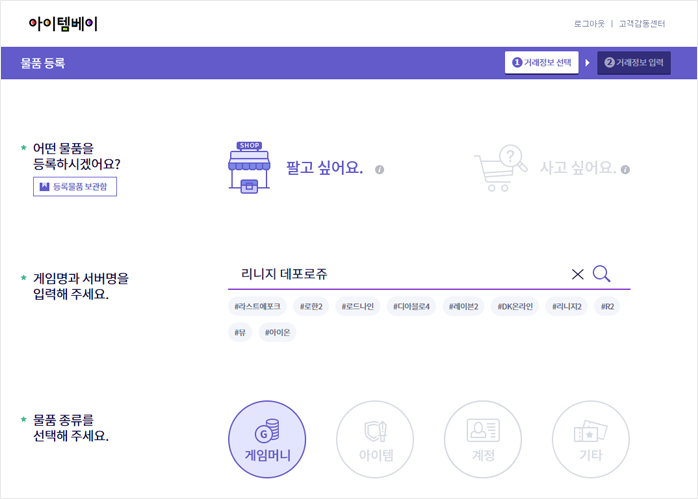Click the 아이템베이 logo
698x499 pixels.
pyautogui.click(x=63, y=24)
